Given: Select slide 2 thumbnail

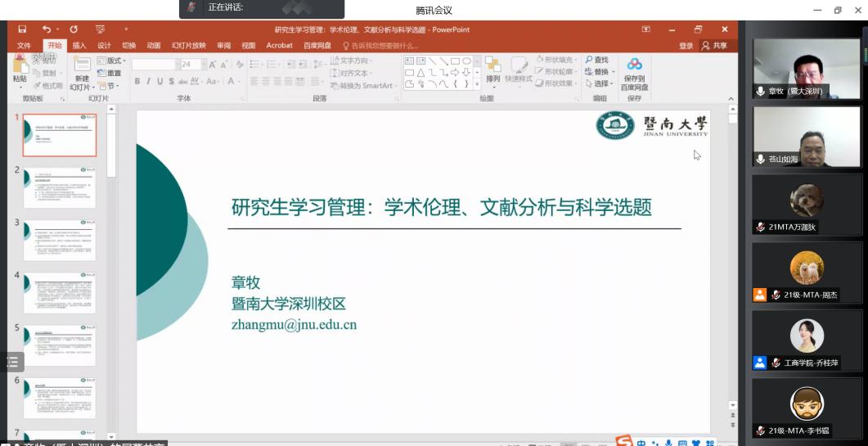Looking at the screenshot, I should point(60,188).
